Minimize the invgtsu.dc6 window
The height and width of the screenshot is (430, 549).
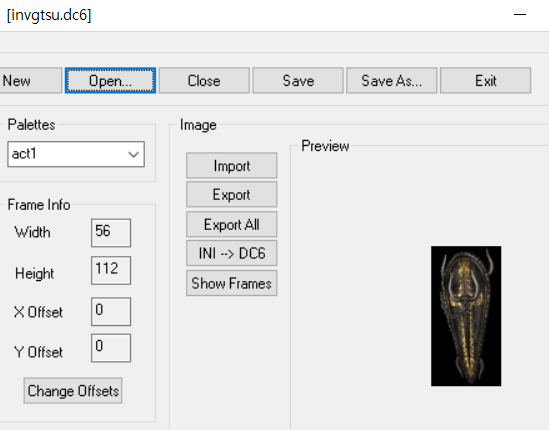[x=520, y=15]
